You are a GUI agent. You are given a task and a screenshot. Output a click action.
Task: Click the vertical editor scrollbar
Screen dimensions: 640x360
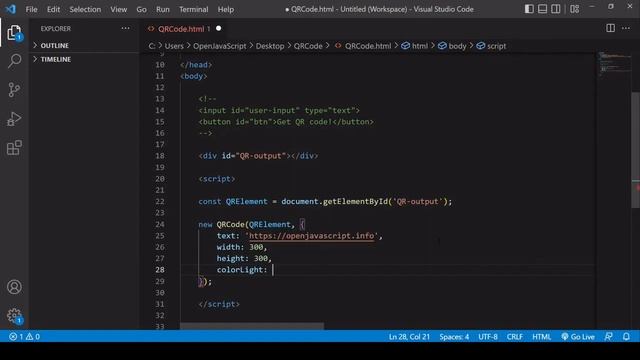tap(636, 151)
